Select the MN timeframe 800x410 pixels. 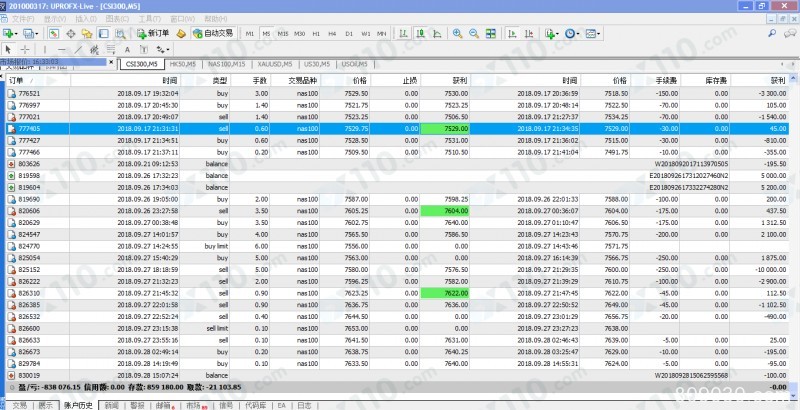point(381,34)
